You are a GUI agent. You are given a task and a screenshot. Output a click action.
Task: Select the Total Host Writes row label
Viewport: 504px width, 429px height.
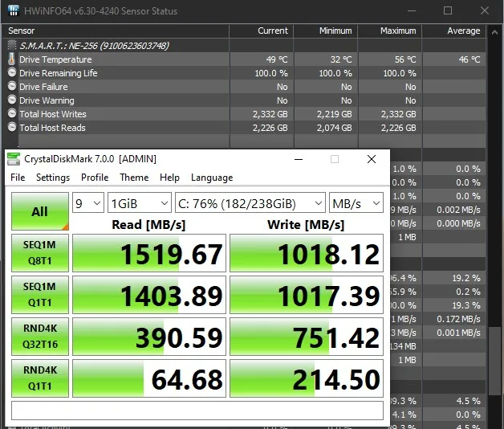click(x=53, y=114)
